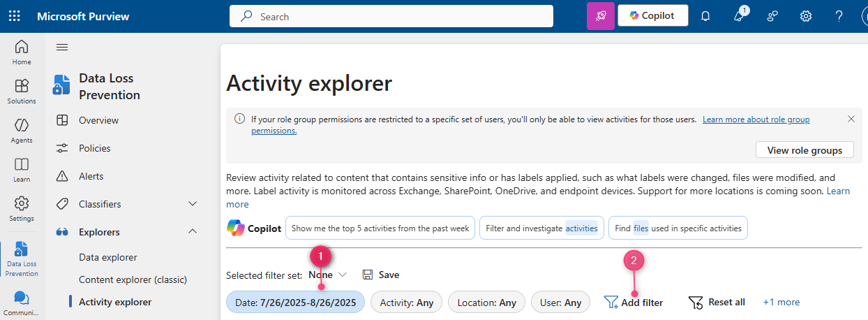868x320 pixels.
Task: Open the Settings gear in top bar
Action: (x=806, y=16)
